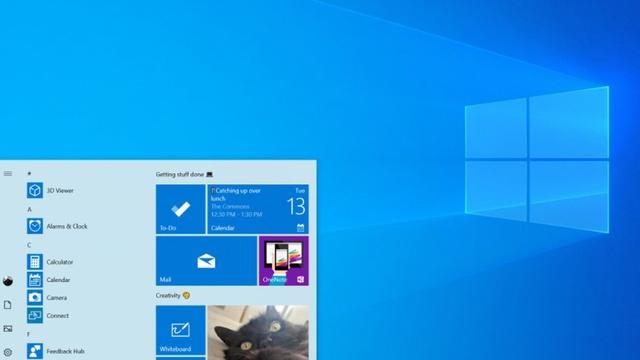This screenshot has width=640, height=360.
Task: Open Settings gear in Start sidebar
Action: click(8, 352)
